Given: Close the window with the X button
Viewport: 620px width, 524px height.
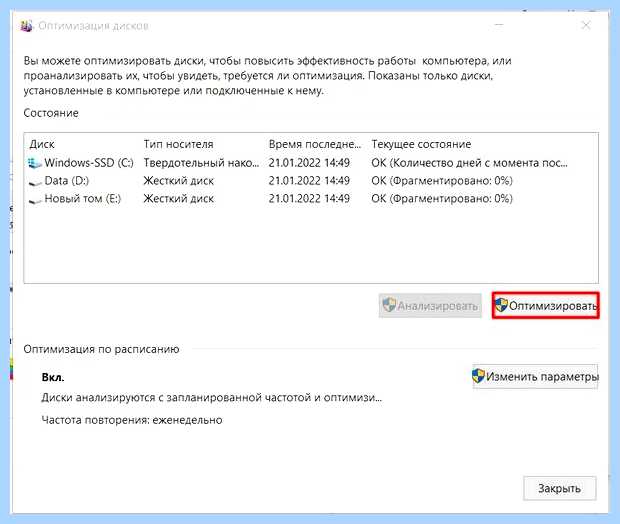Looking at the screenshot, I should point(586,26).
